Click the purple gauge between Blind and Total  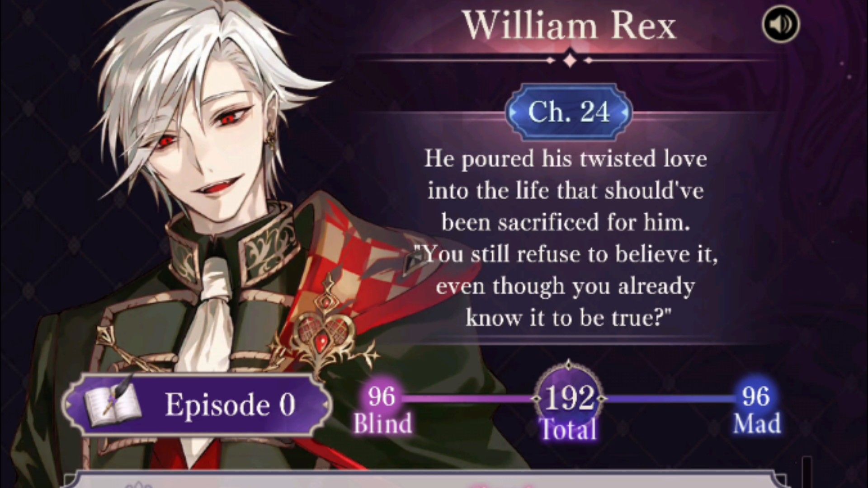click(467, 399)
